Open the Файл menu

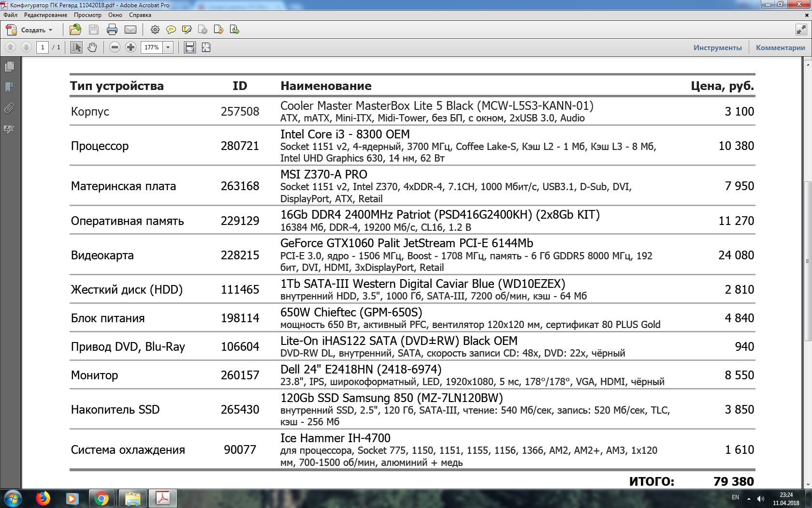[10, 15]
